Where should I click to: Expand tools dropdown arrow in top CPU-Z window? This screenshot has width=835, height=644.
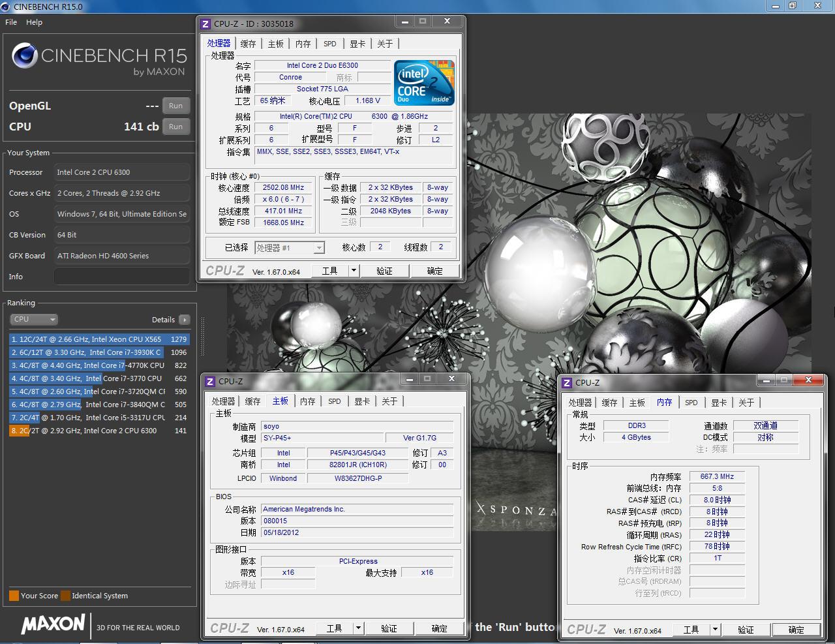tap(354, 270)
